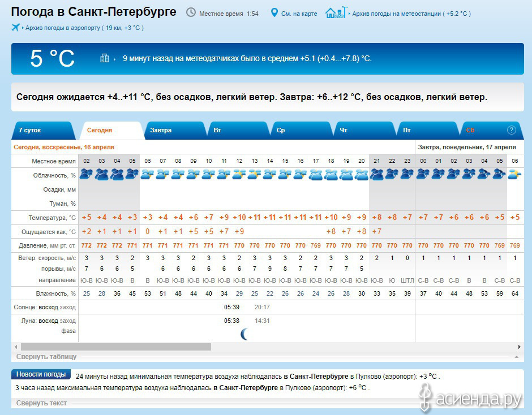Switch to the Вт tab
This screenshot has width=532, height=415.
pos(238,130)
